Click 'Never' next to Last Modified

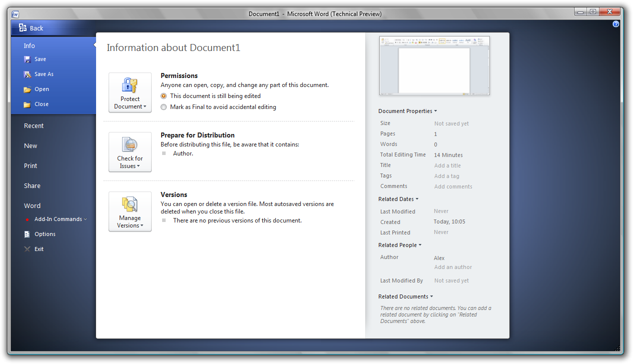point(441,211)
